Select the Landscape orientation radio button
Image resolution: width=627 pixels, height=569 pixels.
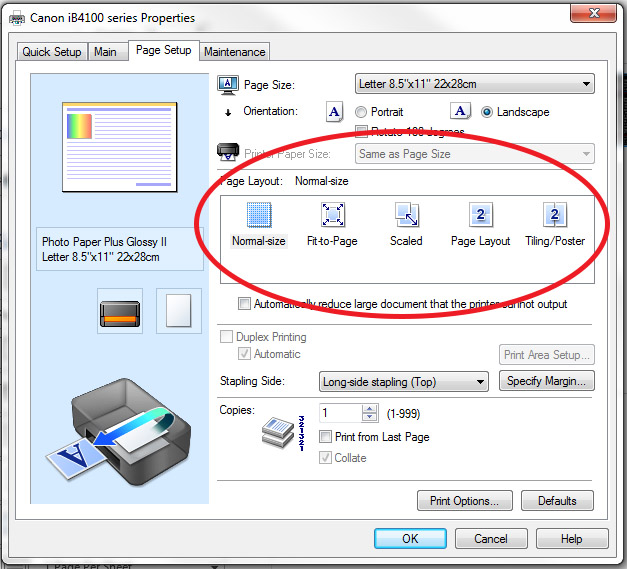(x=488, y=112)
